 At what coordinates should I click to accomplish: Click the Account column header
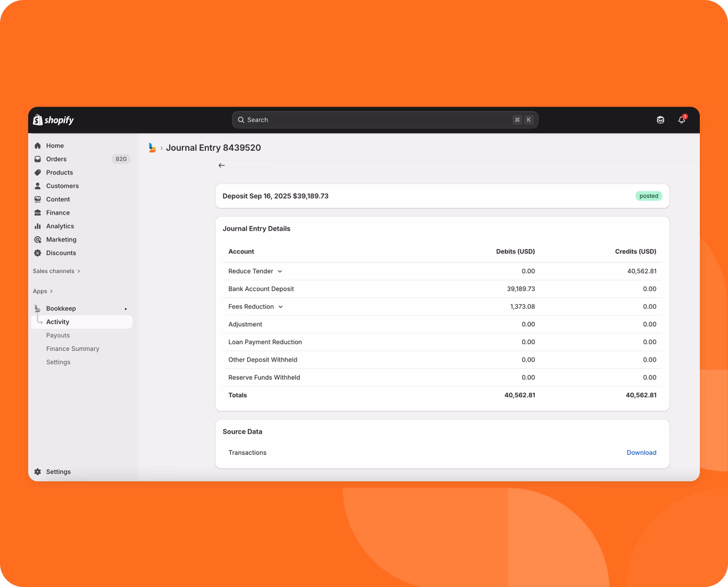point(241,252)
